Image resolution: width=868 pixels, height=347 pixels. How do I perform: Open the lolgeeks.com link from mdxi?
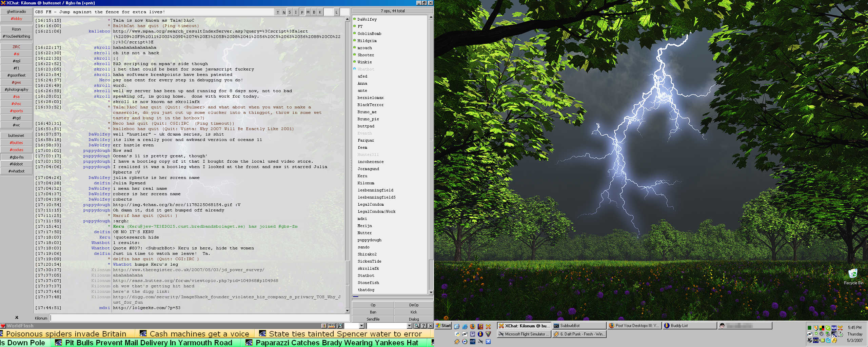(x=146, y=308)
